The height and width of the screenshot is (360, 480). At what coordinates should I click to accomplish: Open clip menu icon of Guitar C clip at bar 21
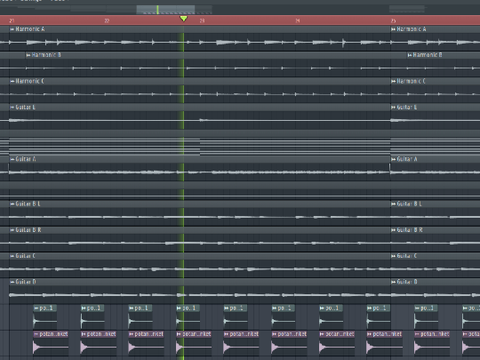click(x=12, y=256)
